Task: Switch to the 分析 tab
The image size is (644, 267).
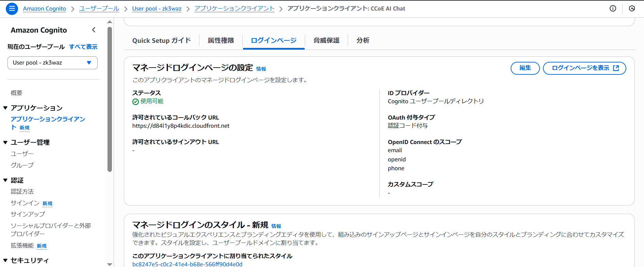Action: [363, 40]
